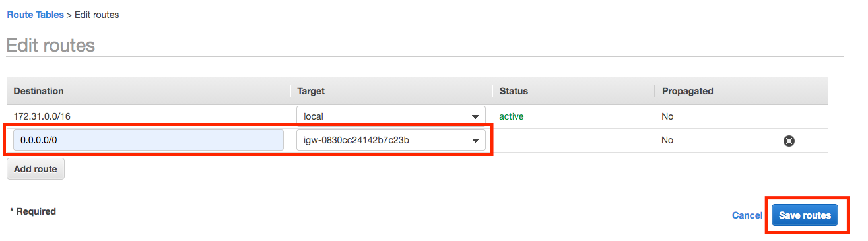Click the * Required note
The height and width of the screenshot is (241, 868).
click(33, 211)
